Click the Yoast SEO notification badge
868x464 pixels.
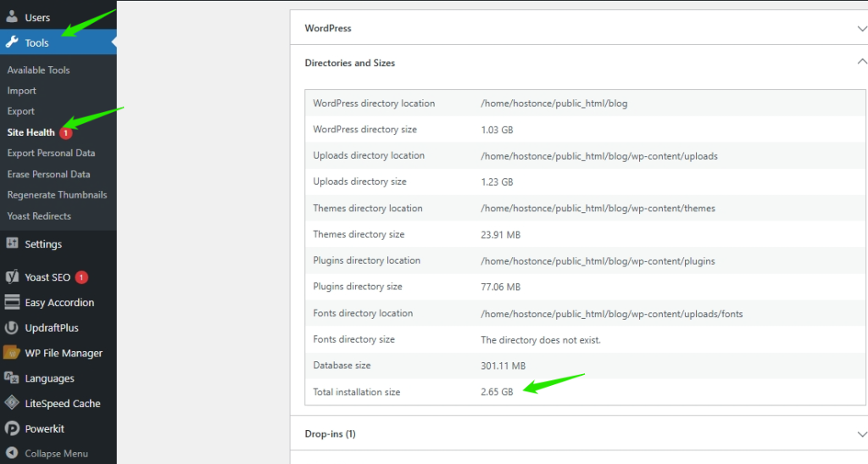(81, 277)
